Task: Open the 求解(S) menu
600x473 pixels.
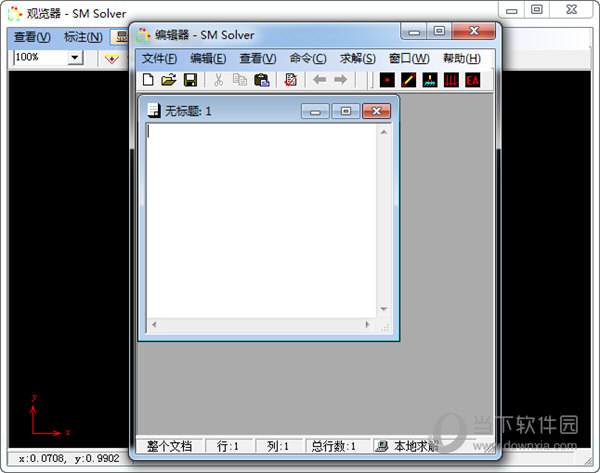Action: (358, 59)
